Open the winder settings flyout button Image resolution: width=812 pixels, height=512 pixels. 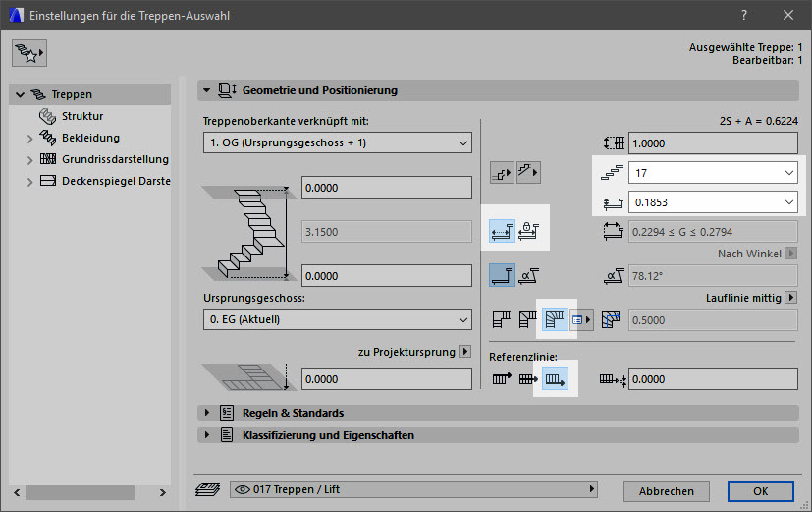581,319
